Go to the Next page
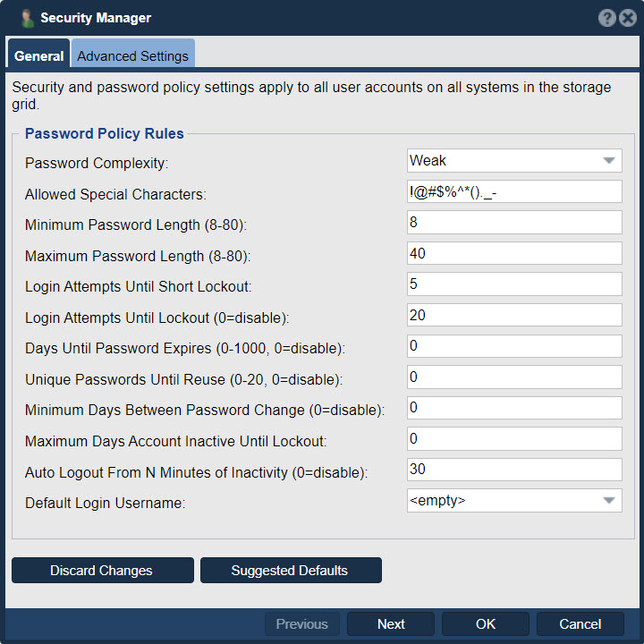The image size is (644, 644). click(x=391, y=624)
